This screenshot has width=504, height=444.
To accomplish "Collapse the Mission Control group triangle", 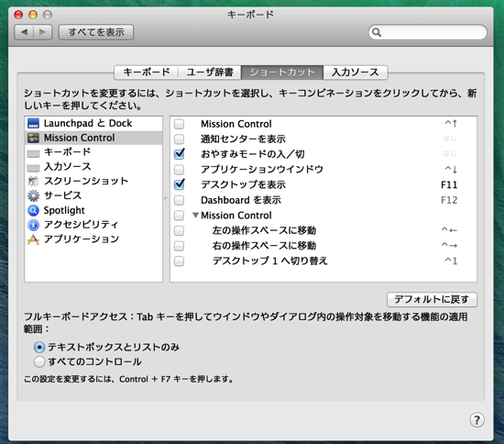I will tap(195, 216).
